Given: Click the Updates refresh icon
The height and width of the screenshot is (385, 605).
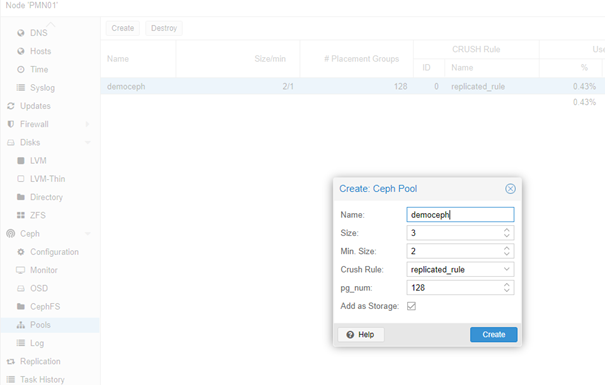Looking at the screenshot, I should point(11,106).
